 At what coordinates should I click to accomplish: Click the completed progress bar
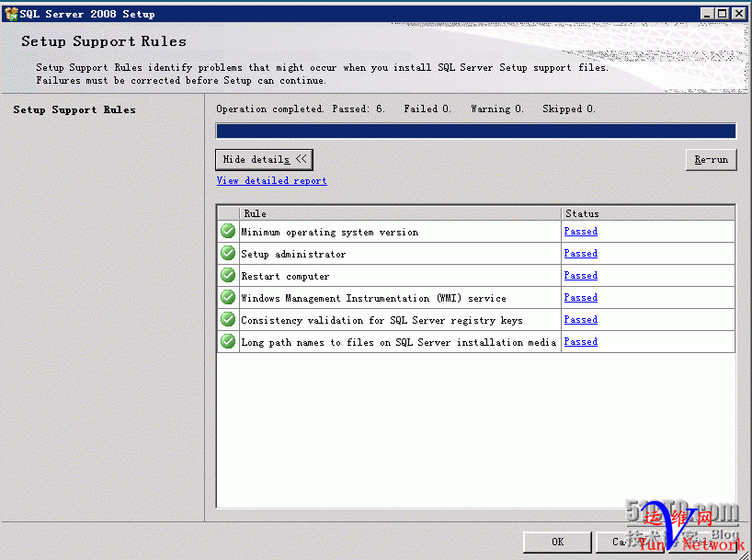(476, 131)
